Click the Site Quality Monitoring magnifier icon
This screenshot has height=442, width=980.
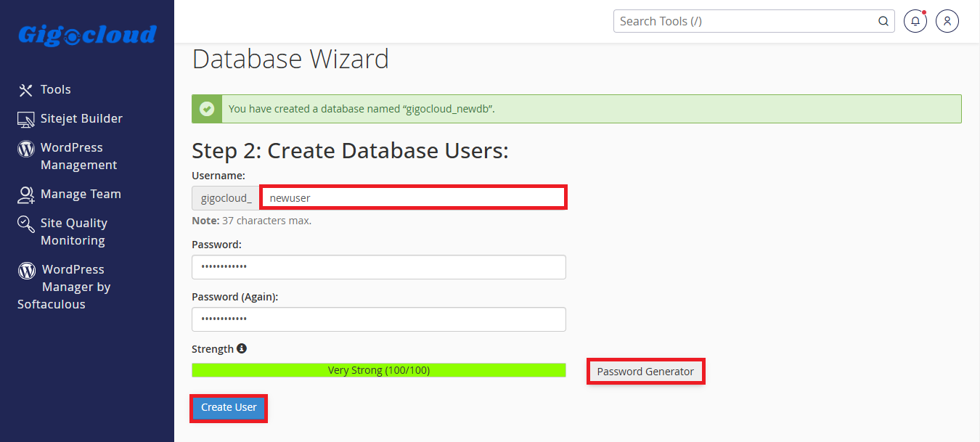coord(26,224)
